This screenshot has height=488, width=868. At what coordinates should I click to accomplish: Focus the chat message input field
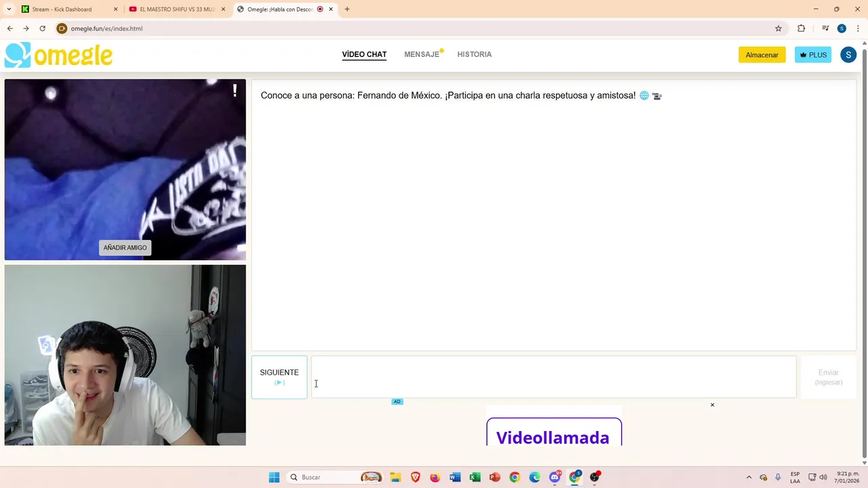point(553,377)
